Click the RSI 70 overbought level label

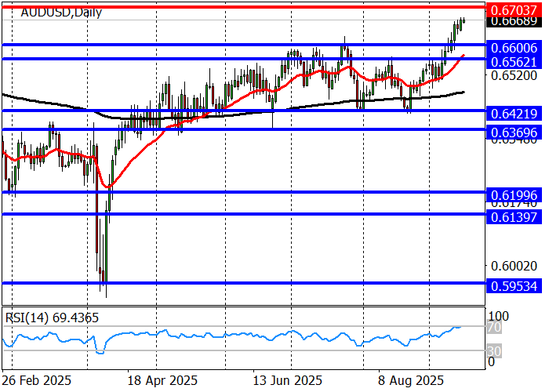pyautogui.click(x=494, y=328)
